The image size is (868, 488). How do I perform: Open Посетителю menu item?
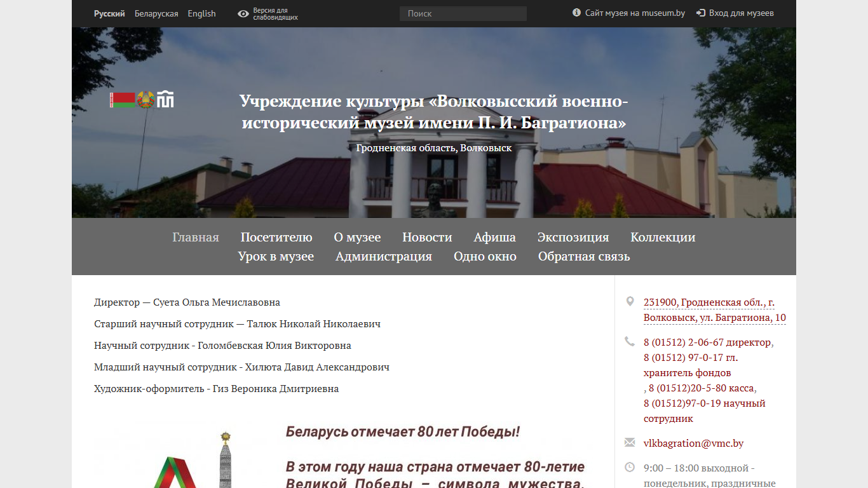(x=276, y=237)
